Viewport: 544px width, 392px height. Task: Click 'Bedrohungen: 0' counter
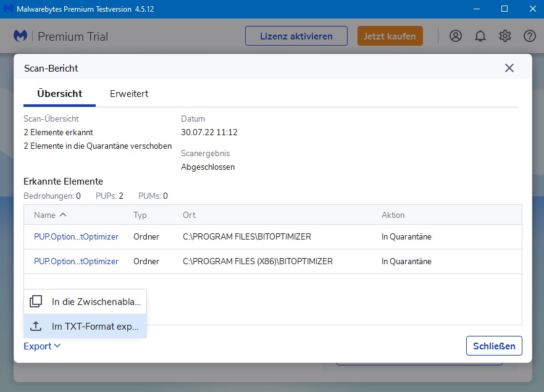click(52, 196)
